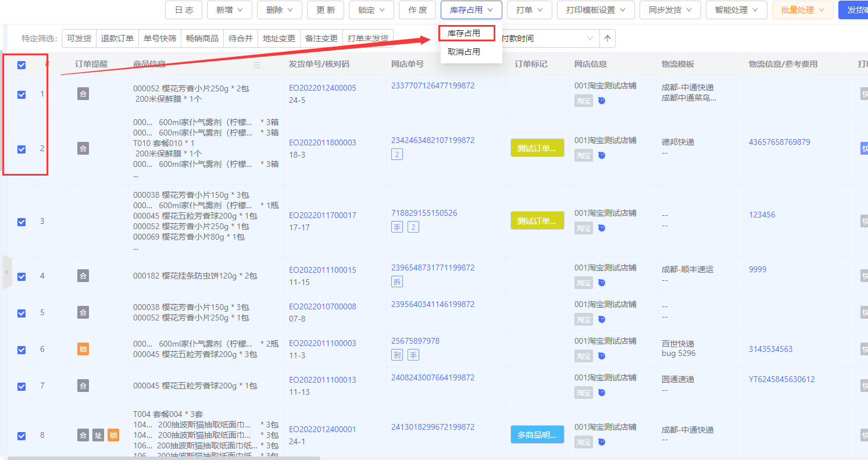Click the blue Wangwang chat icon in row 6
This screenshot has width=868, height=460.
point(602,356)
